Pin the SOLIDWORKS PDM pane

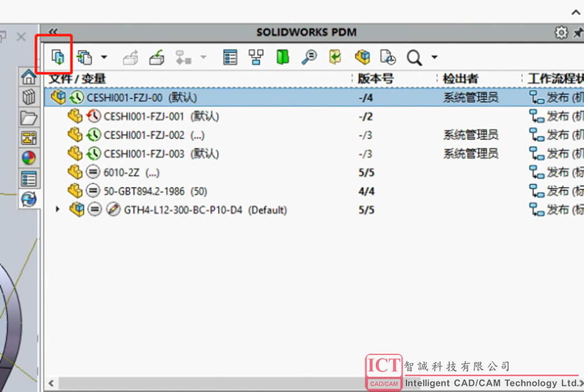(578, 33)
